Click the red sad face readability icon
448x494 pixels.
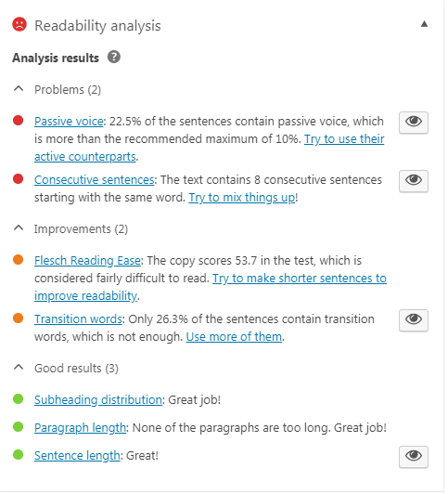click(19, 24)
